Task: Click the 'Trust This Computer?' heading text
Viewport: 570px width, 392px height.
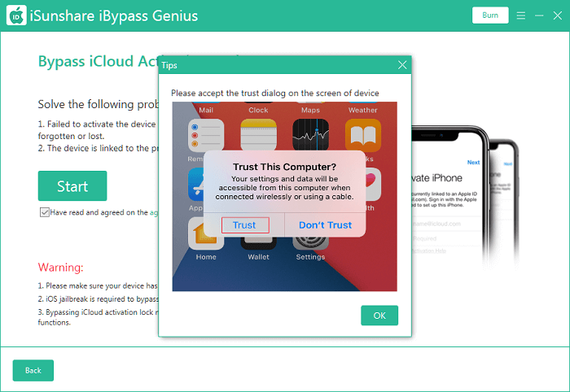Action: pyautogui.click(x=285, y=167)
